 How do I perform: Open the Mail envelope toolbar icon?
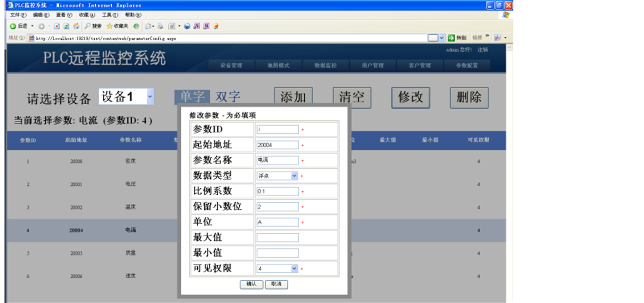tap(148, 26)
